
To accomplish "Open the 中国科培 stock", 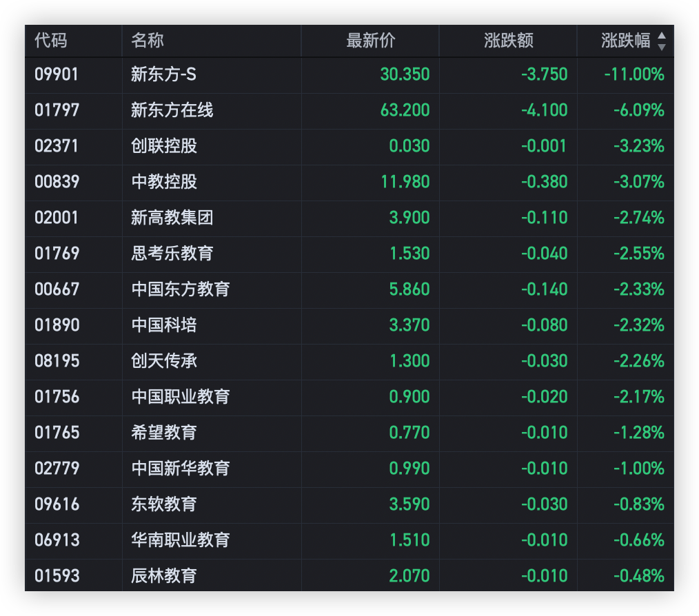I will tap(164, 325).
